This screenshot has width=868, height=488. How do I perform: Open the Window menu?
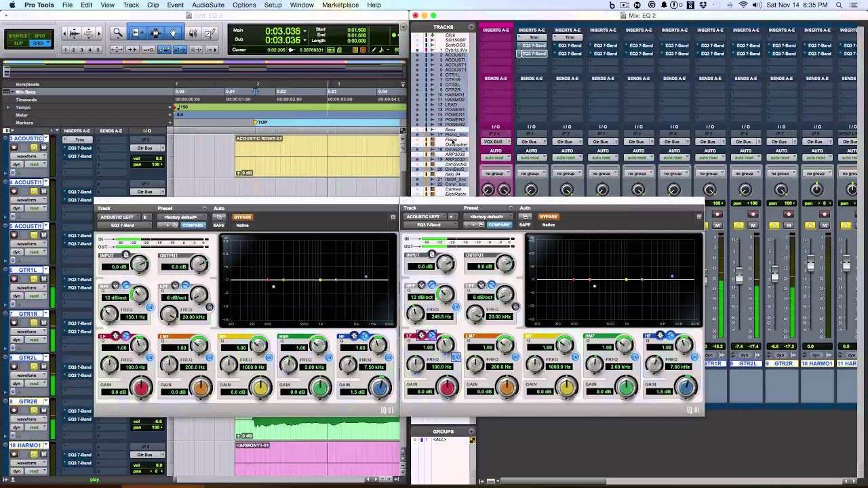coord(302,5)
